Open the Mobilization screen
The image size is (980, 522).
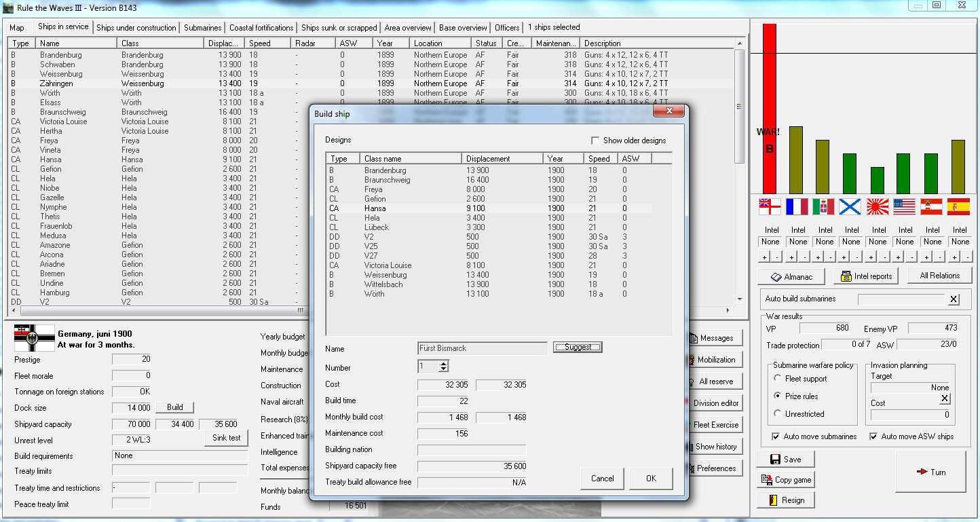(x=715, y=359)
